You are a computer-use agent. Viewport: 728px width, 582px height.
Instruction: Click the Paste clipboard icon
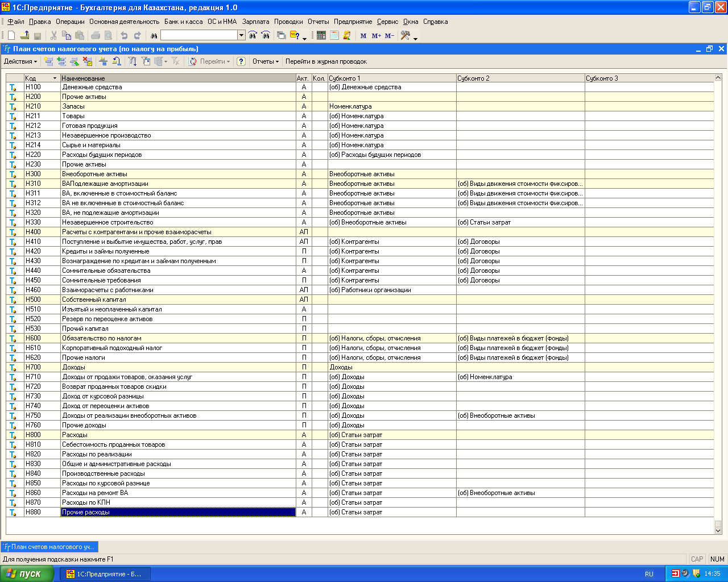pyautogui.click(x=80, y=35)
